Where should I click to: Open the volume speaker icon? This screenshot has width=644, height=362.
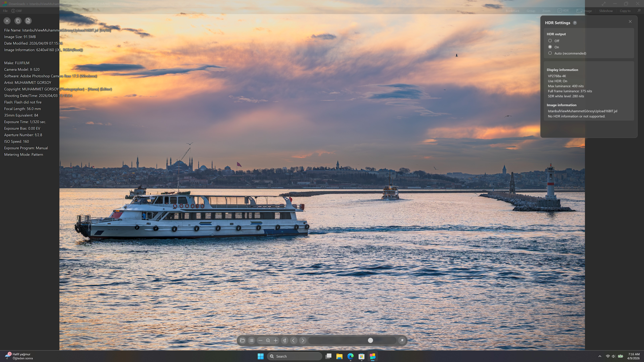pos(613,356)
